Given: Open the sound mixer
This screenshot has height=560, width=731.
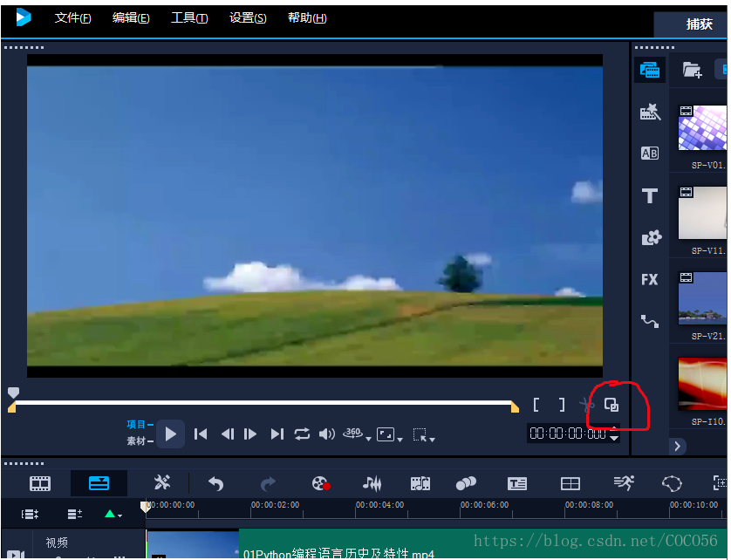Looking at the screenshot, I should coord(372,483).
